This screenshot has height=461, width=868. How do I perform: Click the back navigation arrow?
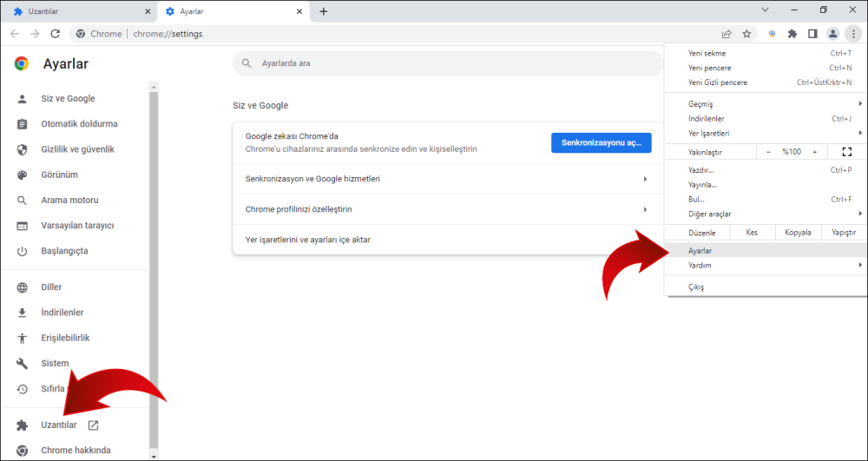15,34
